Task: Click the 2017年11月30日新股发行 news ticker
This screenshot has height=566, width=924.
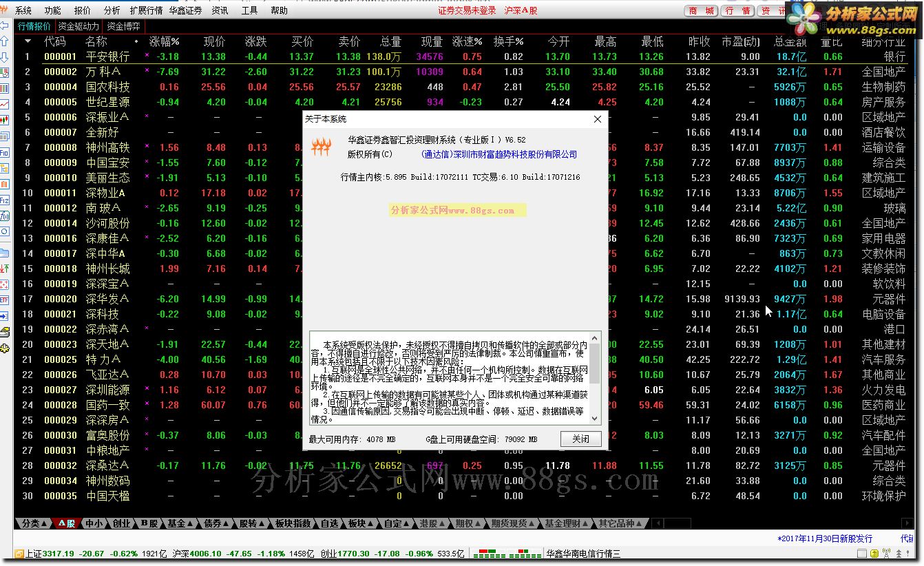Action: [825, 538]
